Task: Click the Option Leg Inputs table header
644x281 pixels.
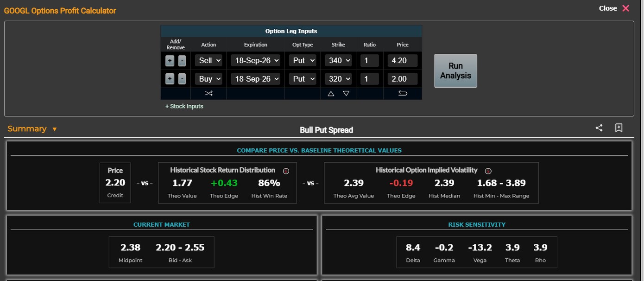Action: (x=291, y=31)
